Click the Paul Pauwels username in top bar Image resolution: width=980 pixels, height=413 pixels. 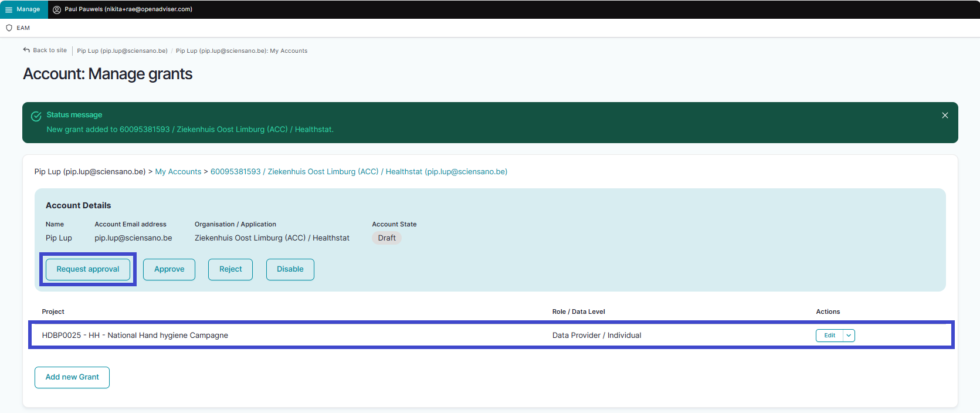128,9
